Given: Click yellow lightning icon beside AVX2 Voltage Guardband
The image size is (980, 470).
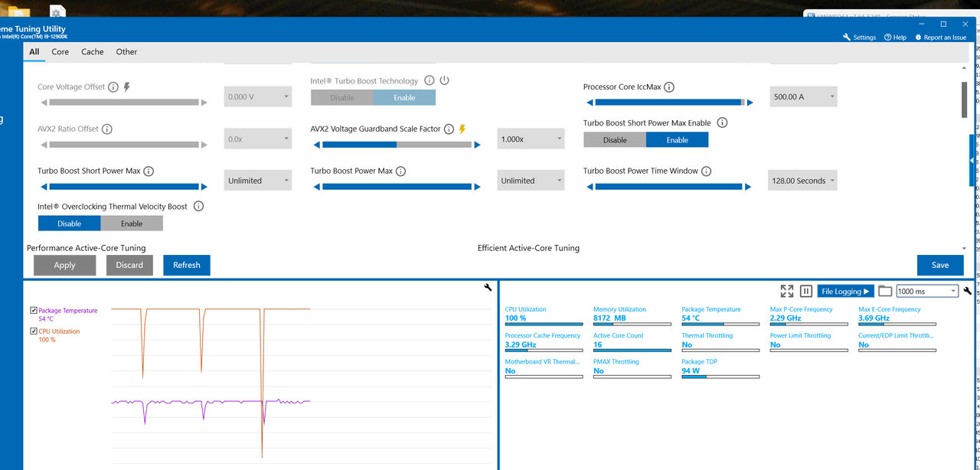Looking at the screenshot, I should (462, 129).
